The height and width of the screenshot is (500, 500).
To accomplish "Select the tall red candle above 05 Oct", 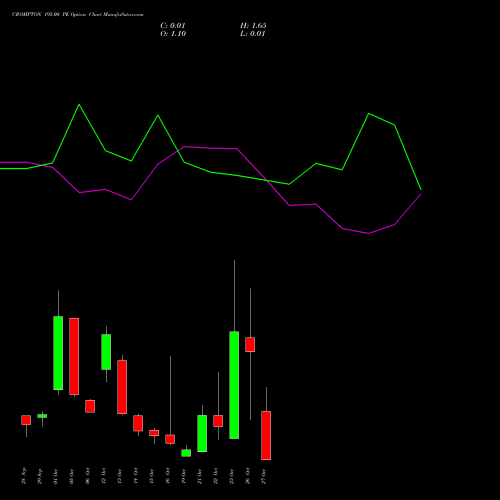I will tap(74, 356).
